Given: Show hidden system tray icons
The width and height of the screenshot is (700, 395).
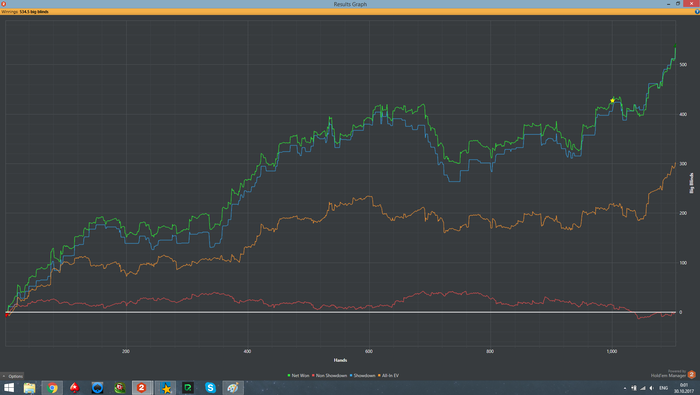Looking at the screenshot, I should pyautogui.click(x=625, y=388).
